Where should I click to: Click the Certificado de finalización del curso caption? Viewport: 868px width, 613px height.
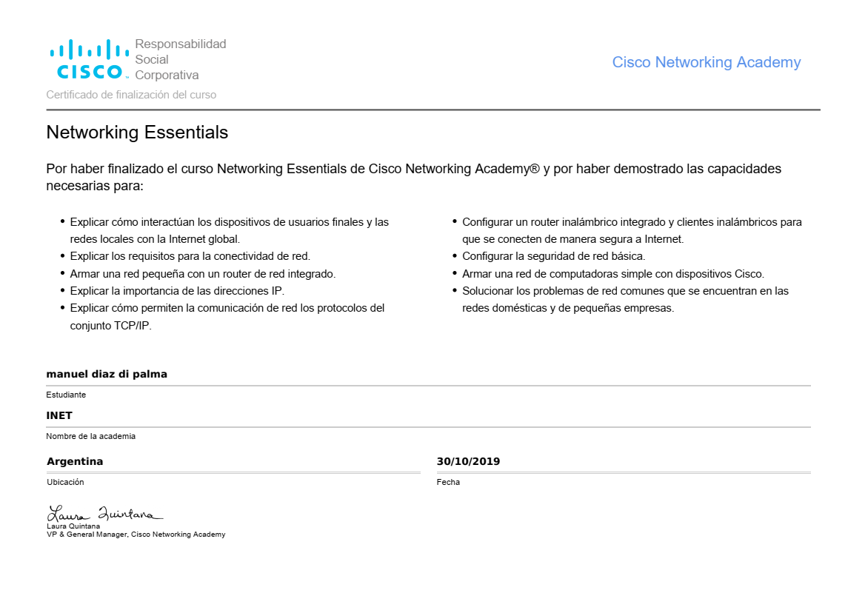pyautogui.click(x=131, y=95)
